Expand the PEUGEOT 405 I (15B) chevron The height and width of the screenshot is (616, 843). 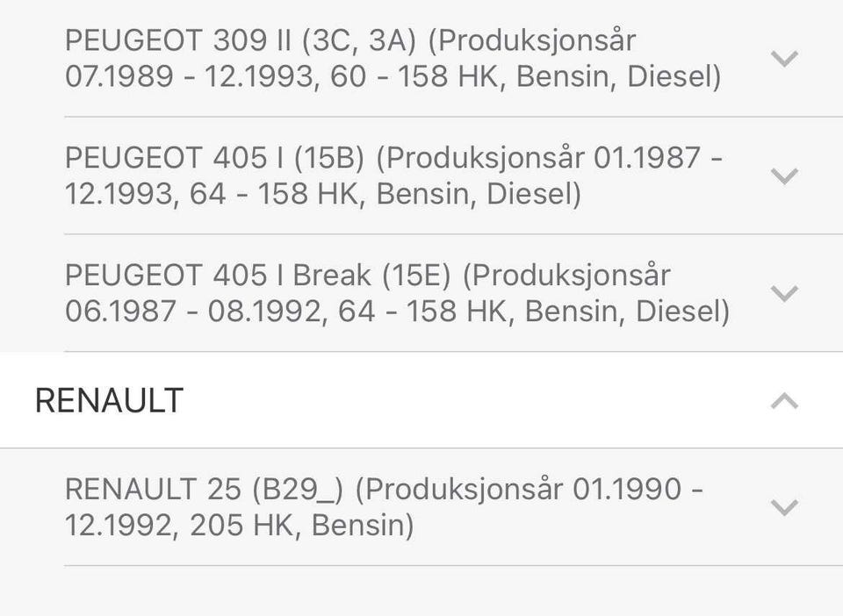pos(783,175)
